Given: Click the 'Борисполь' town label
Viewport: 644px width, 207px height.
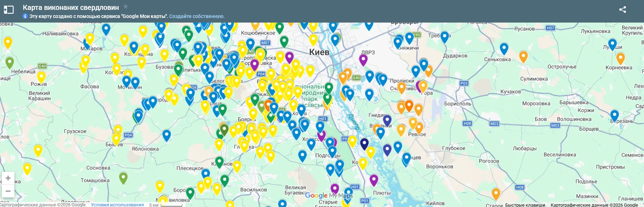Looking at the screenshot, I should [x=457, y=104].
